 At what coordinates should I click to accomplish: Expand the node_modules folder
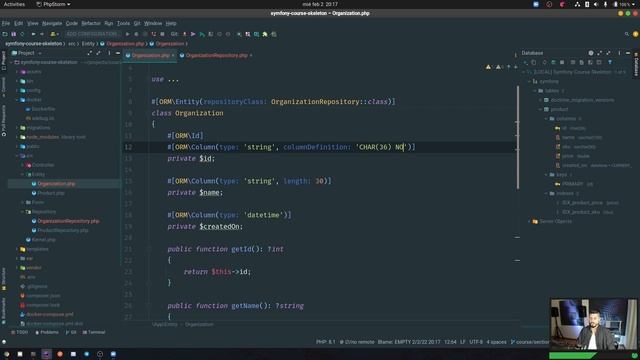(x=17, y=137)
